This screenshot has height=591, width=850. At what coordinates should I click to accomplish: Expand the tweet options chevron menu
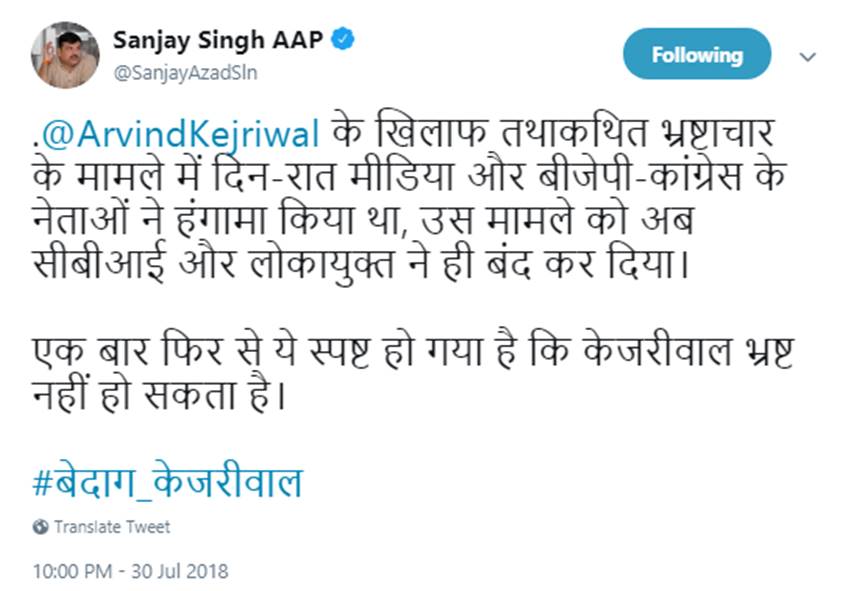click(x=807, y=57)
